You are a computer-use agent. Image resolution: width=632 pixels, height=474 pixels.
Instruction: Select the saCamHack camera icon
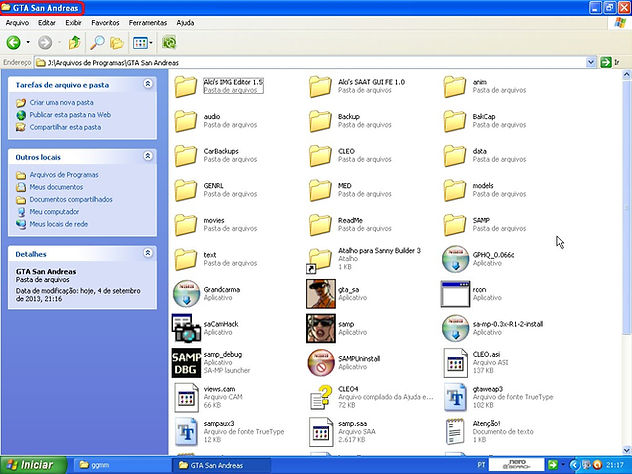tap(186, 328)
